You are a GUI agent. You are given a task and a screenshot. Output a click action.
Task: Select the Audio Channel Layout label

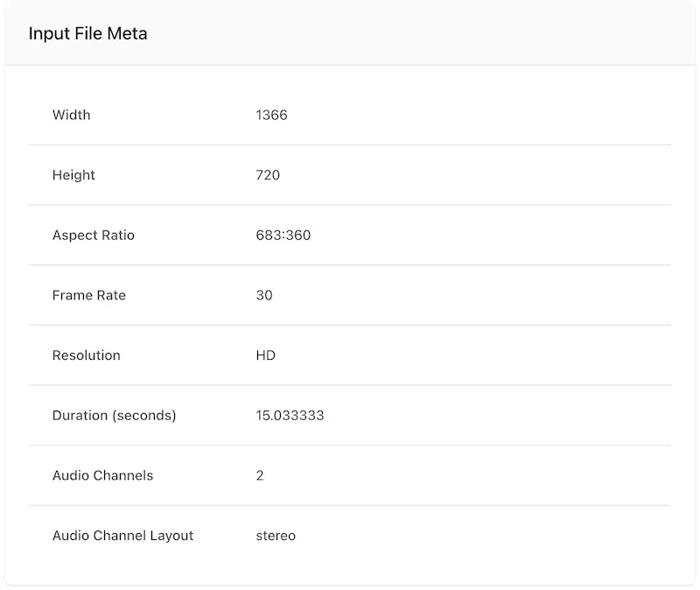122,535
